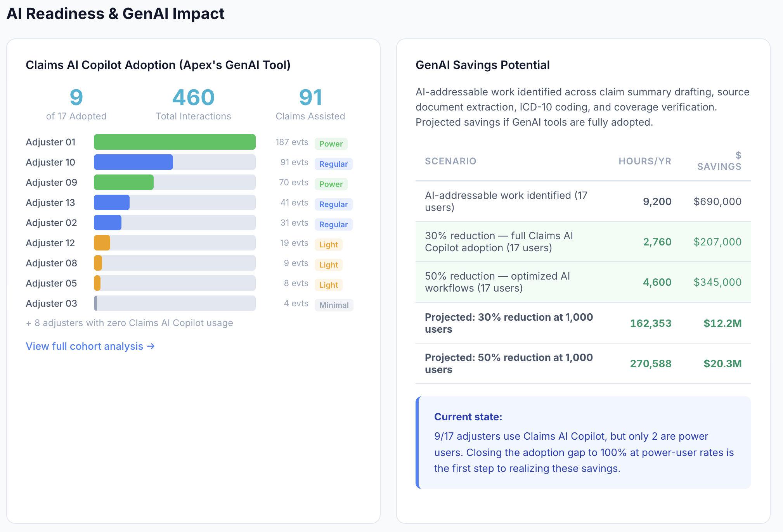Click the '9 of 17 Adopted' stat
783x532 pixels.
(76, 104)
